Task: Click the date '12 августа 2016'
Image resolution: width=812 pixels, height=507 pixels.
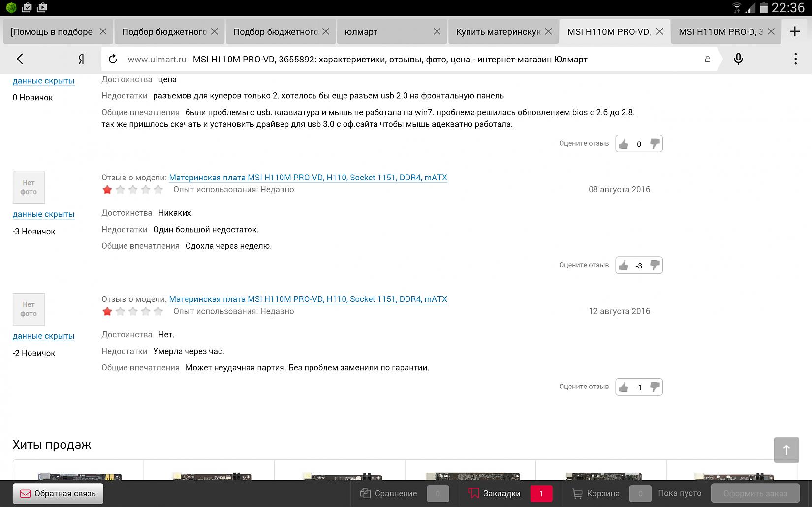Action: 619,311
